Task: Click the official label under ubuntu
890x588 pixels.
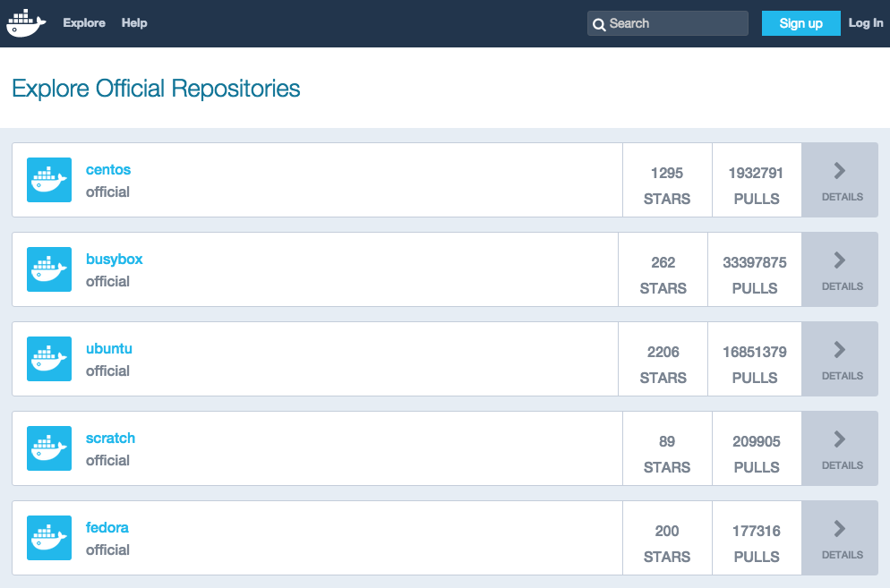Action: pos(107,371)
